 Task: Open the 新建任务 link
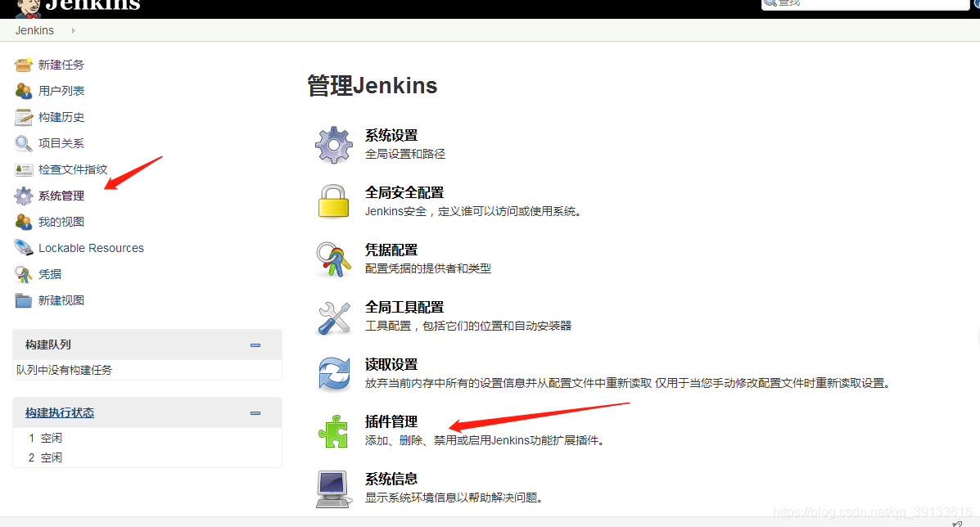coord(61,65)
